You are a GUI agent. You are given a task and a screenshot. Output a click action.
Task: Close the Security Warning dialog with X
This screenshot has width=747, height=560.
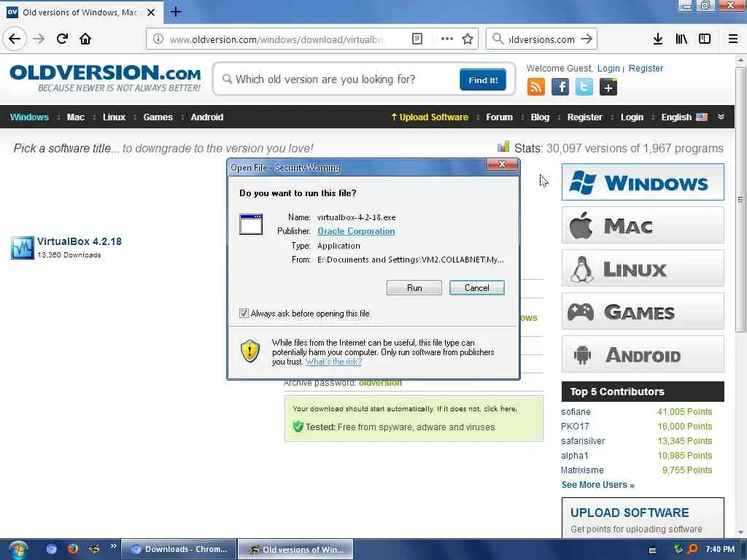tap(502, 164)
